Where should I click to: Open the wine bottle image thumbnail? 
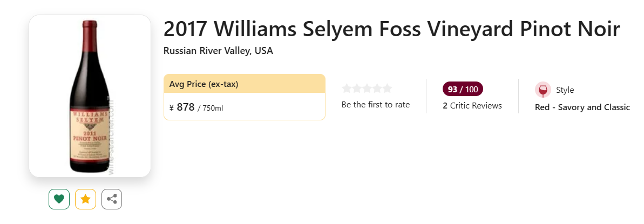90,96
